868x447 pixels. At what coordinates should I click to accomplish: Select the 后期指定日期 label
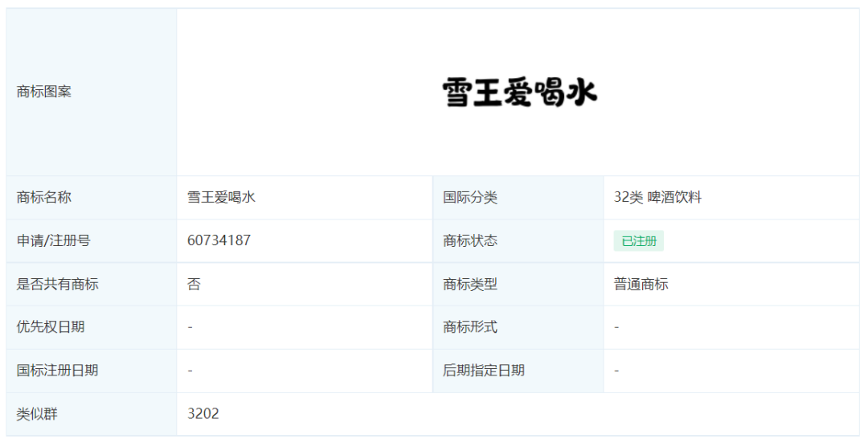pos(483,370)
